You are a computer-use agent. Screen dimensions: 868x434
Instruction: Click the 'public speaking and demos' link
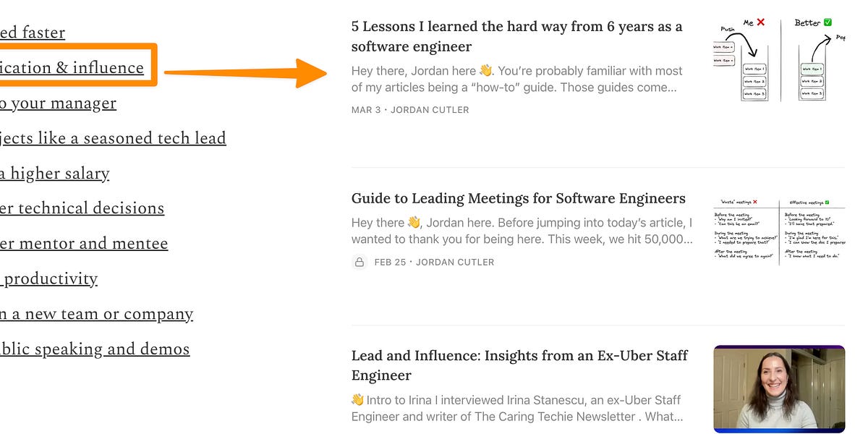pos(95,349)
